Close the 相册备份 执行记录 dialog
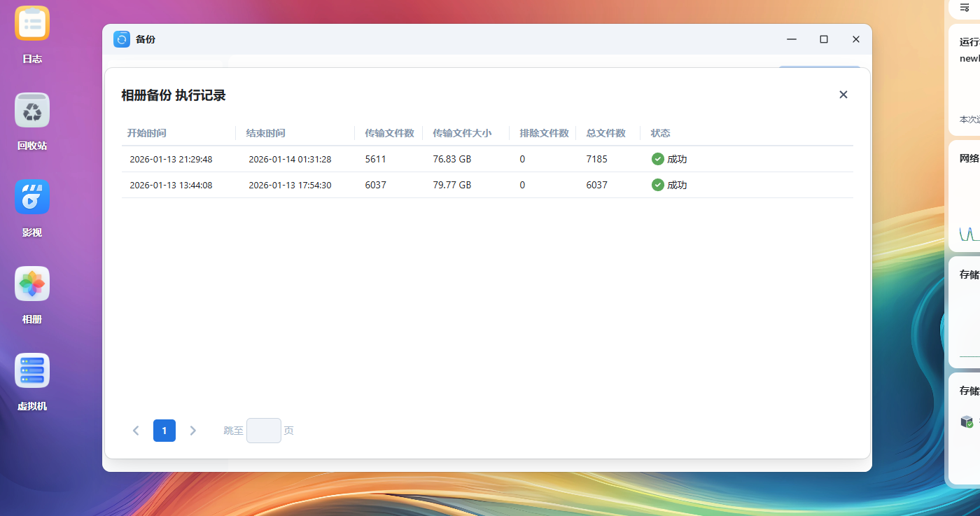This screenshot has height=516, width=980. tap(843, 95)
